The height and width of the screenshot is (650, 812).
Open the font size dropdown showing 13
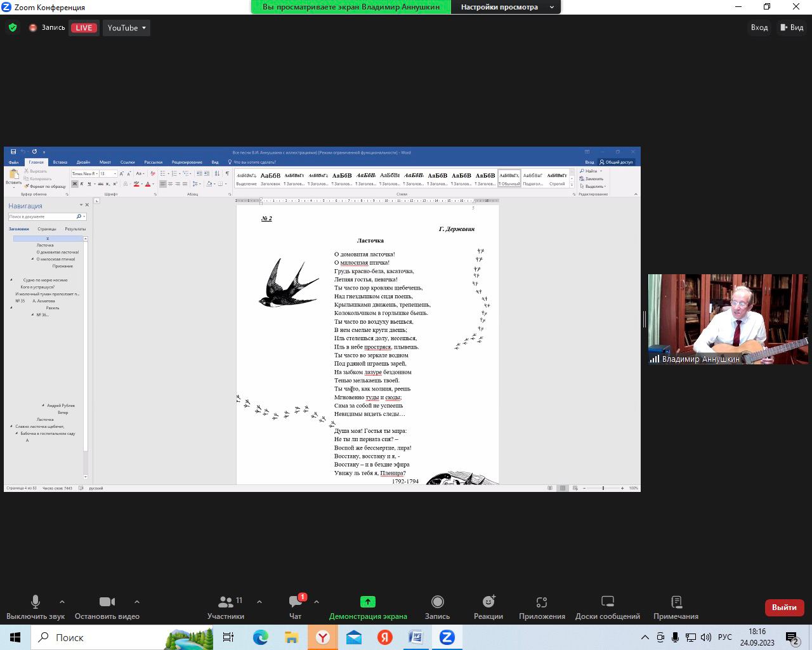coord(115,173)
